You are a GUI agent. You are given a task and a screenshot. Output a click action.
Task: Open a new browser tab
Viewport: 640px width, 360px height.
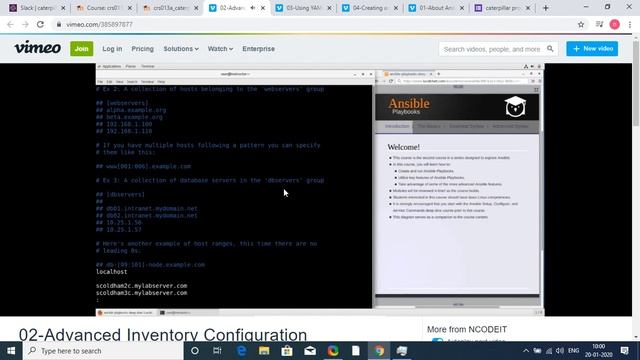click(x=546, y=8)
